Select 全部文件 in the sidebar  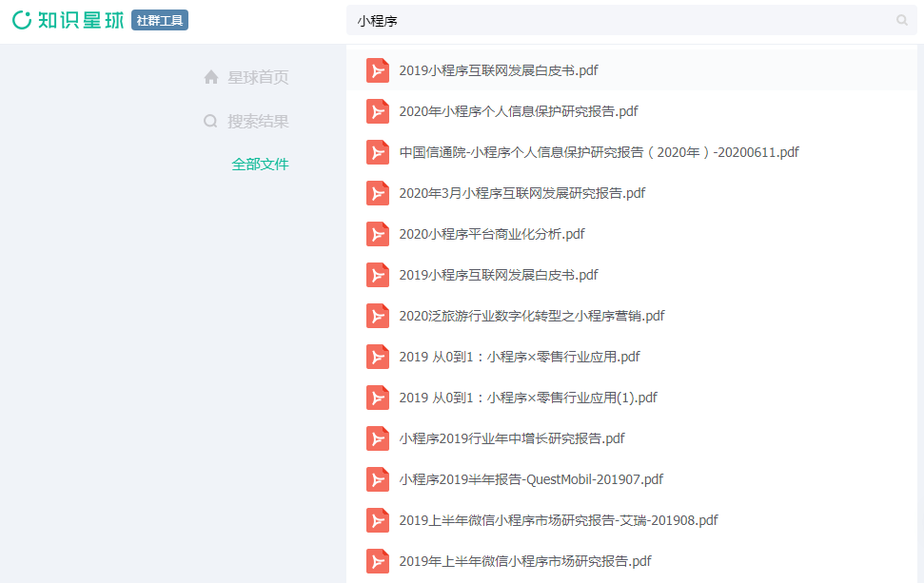(x=260, y=165)
